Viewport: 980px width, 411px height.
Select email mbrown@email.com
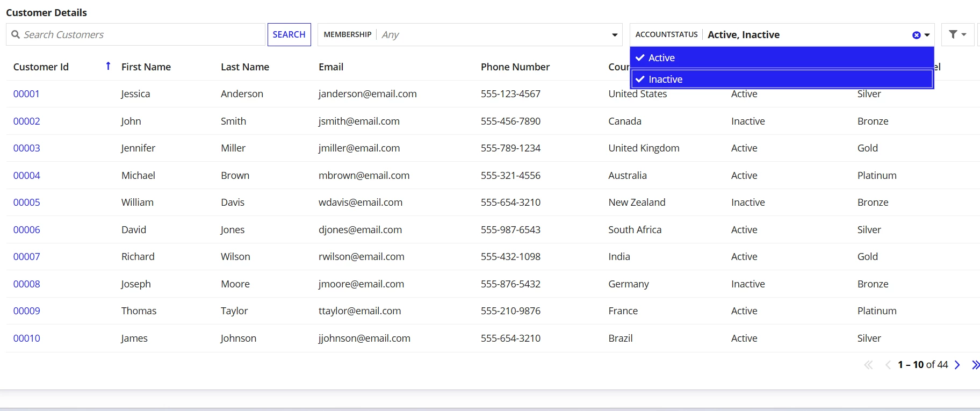(x=364, y=175)
